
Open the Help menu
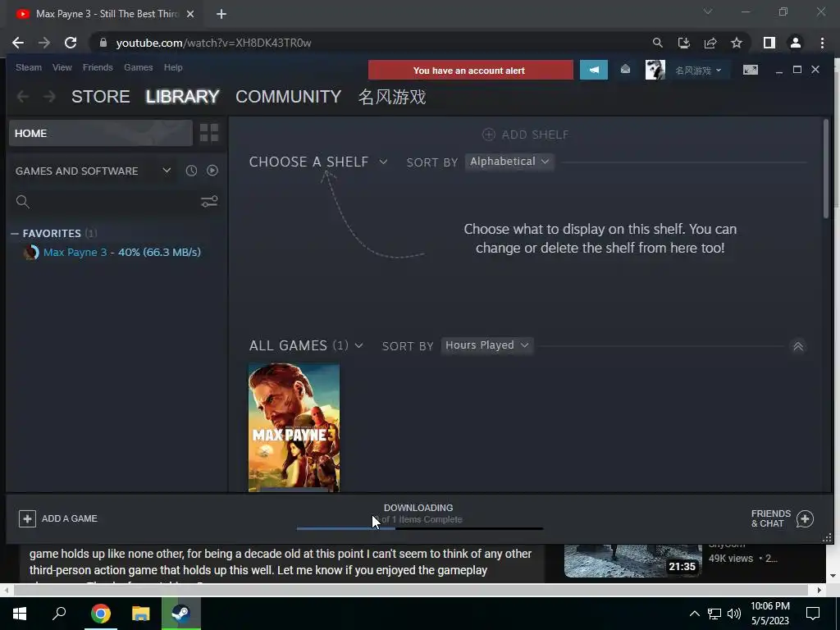point(173,67)
